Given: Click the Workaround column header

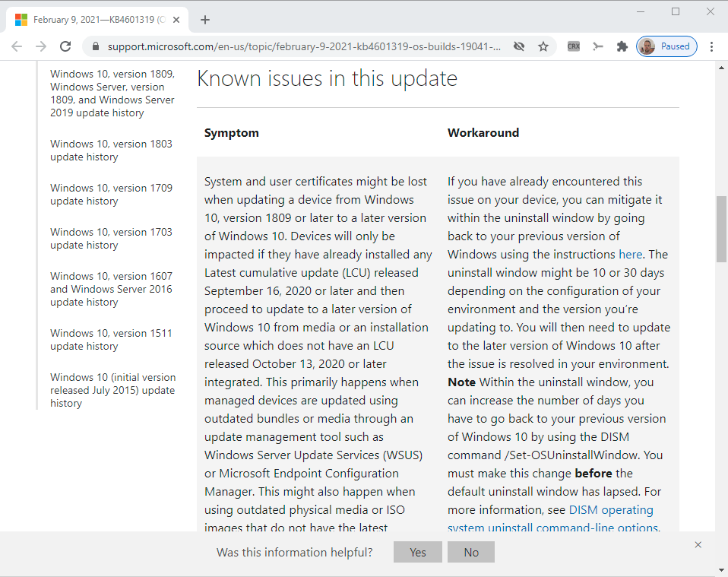Looking at the screenshot, I should coord(483,133).
